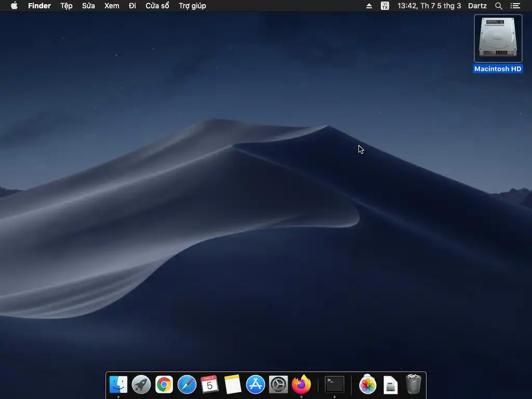The image size is (532, 399).
Task: Open Calendar icon showing 5
Action: pyautogui.click(x=210, y=384)
